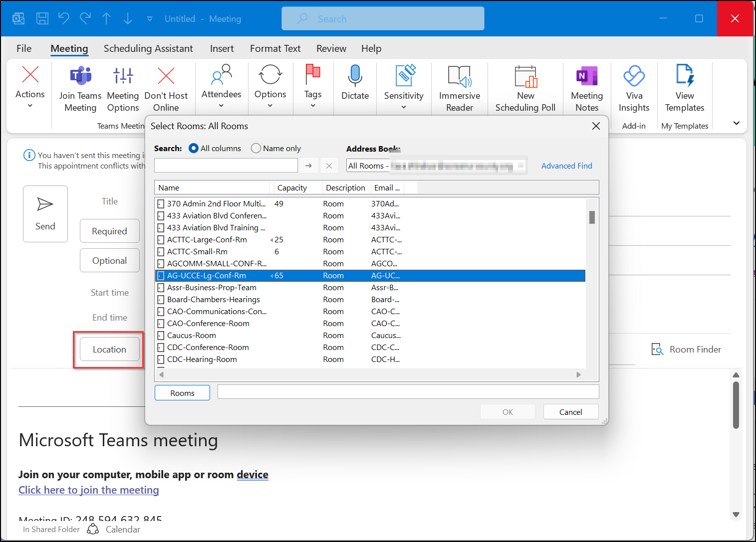Switch to the Scheduling Assistant tab

[148, 48]
